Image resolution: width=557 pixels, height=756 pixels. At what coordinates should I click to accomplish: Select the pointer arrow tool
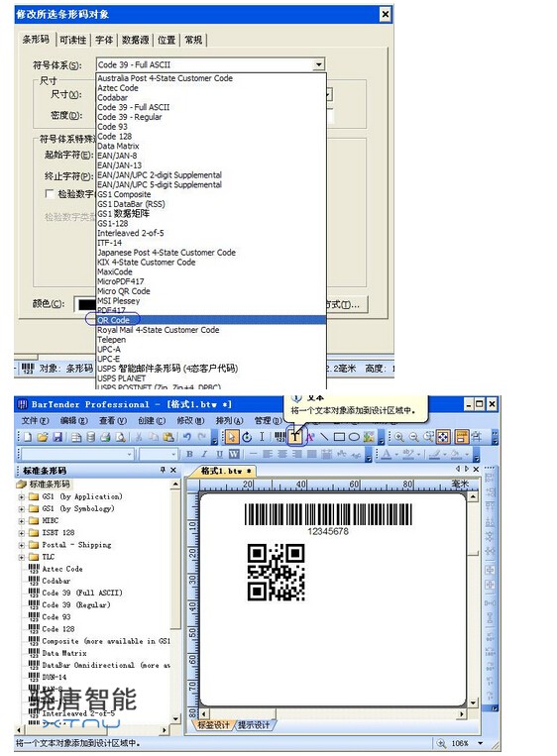(x=232, y=437)
